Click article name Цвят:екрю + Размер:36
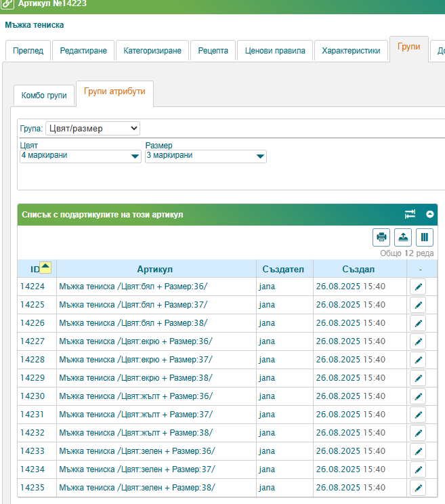This screenshot has height=504, width=445. (136, 341)
